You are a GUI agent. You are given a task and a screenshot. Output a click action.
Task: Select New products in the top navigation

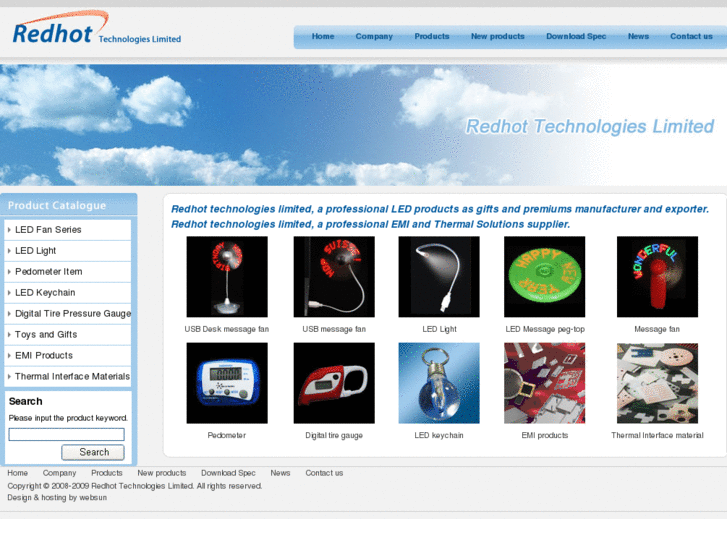coord(497,36)
